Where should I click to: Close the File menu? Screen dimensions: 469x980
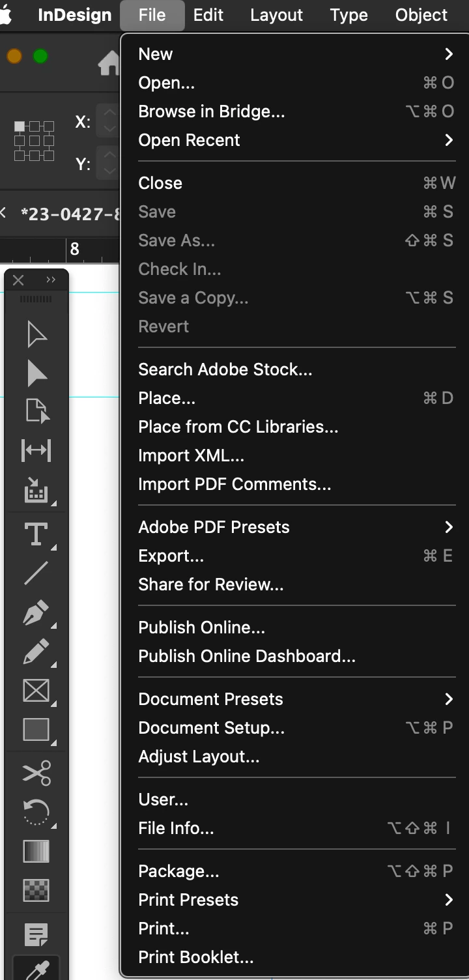click(152, 15)
